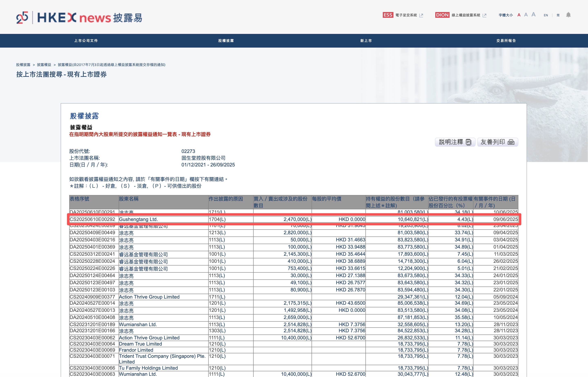588x377 pixels.
Task: Open event date link 09/06/2025 for Gushengtang Ltd.
Action: point(505,219)
